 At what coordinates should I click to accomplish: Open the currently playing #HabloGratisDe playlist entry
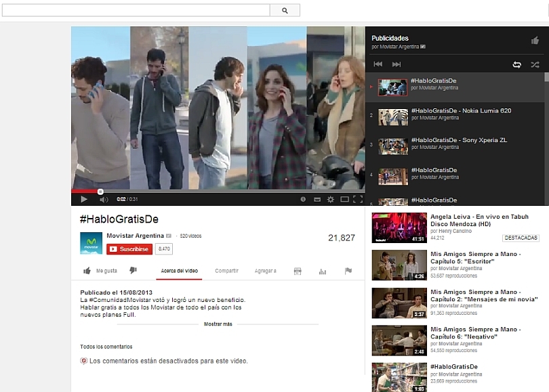(455, 87)
